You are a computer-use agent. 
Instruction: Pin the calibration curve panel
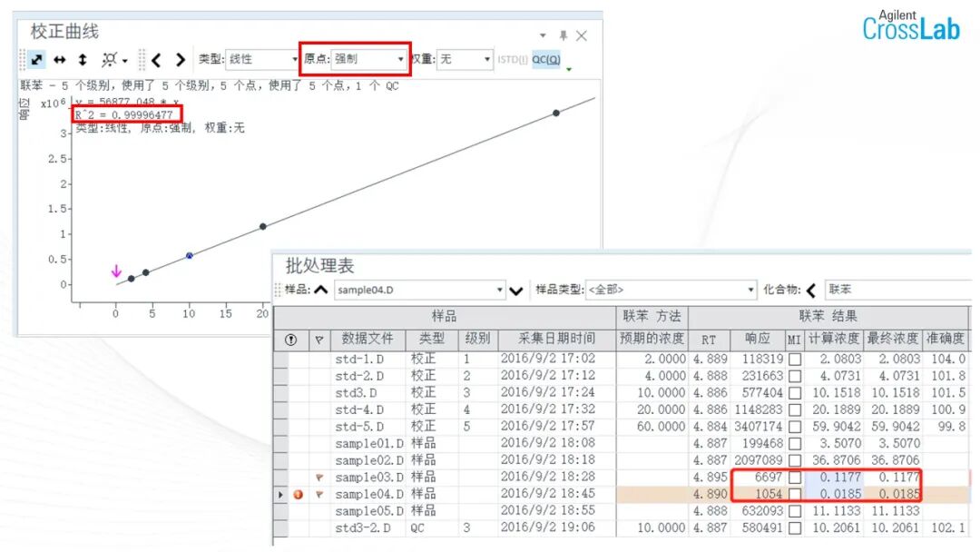pyautogui.click(x=563, y=35)
